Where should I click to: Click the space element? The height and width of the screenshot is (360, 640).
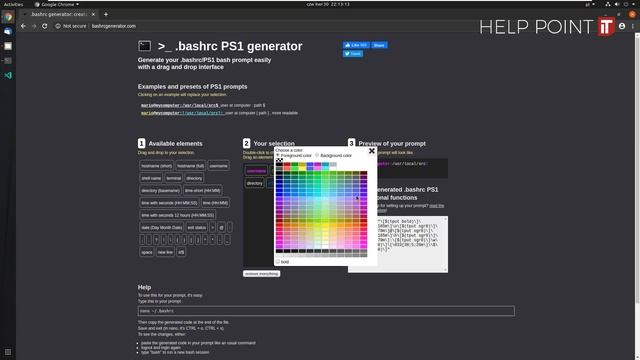[147, 252]
